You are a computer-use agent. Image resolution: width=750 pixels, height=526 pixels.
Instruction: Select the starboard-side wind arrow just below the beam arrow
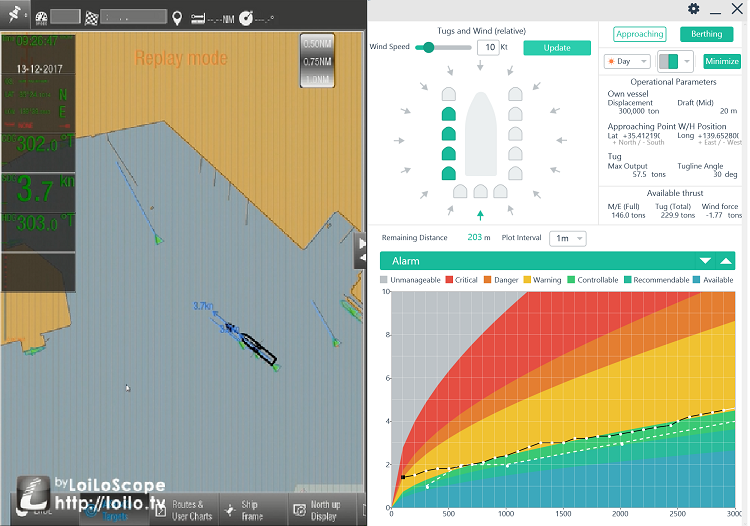555,170
